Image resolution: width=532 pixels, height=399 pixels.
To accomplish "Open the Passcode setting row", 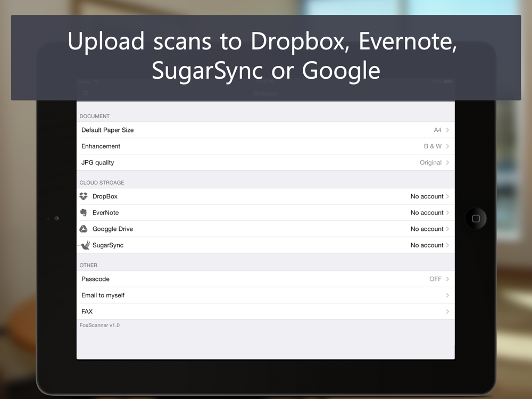I will pyautogui.click(x=265, y=279).
